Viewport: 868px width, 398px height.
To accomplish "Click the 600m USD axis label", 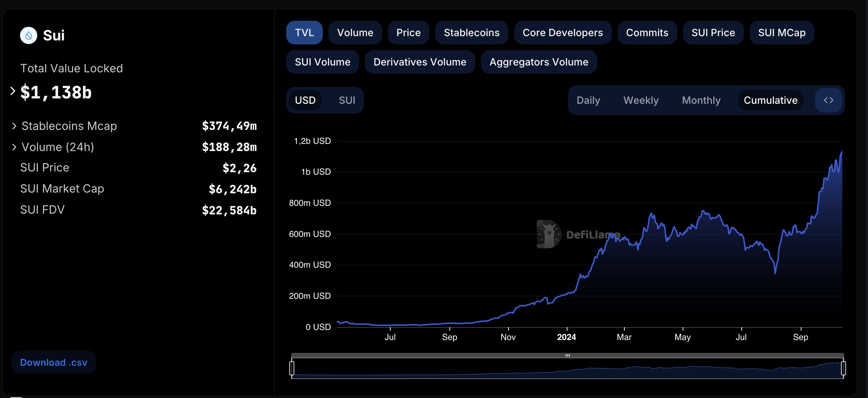I will click(310, 234).
